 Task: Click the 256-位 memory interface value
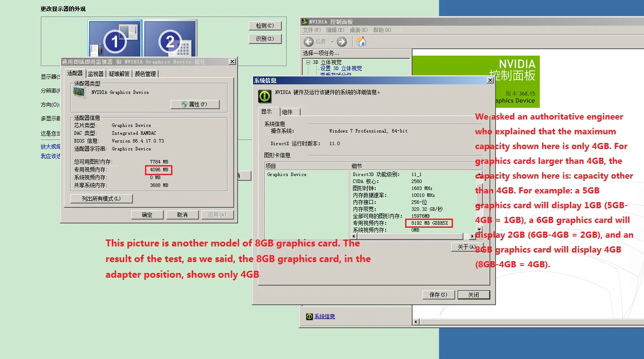[x=419, y=202]
